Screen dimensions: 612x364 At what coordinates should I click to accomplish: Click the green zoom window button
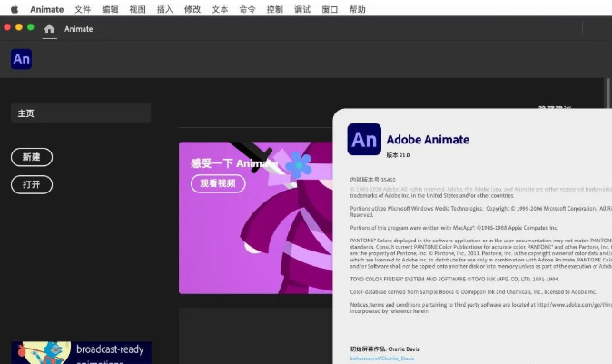31,27
